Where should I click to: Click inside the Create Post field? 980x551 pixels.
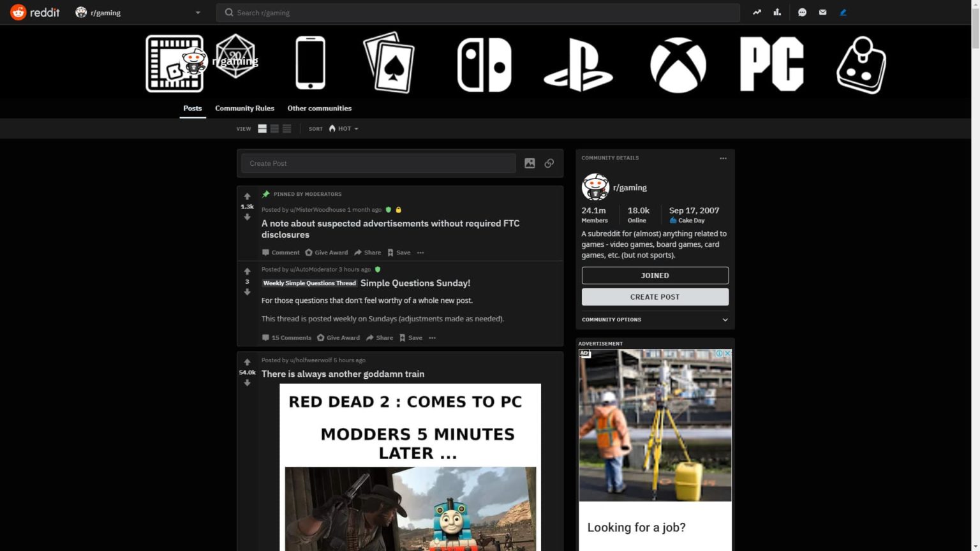pos(378,163)
